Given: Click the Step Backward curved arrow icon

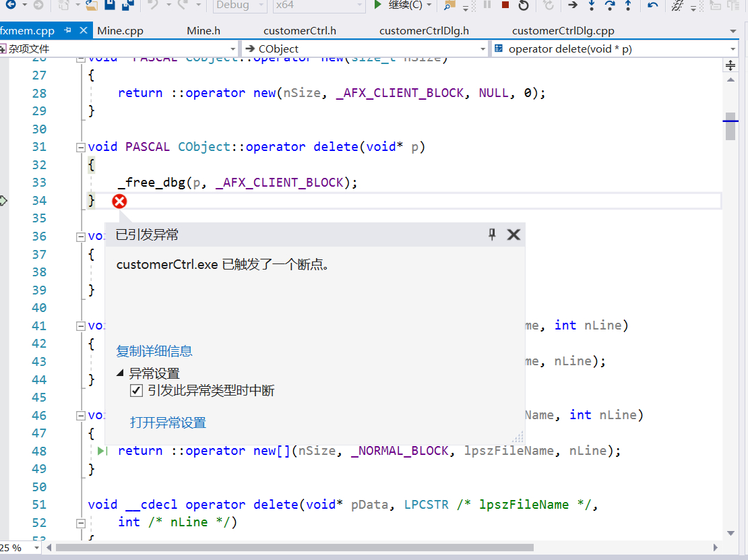Looking at the screenshot, I should [x=652, y=5].
